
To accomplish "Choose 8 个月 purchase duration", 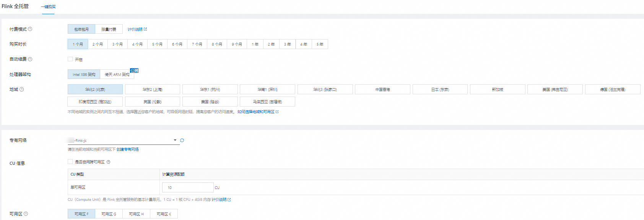I will point(217,44).
